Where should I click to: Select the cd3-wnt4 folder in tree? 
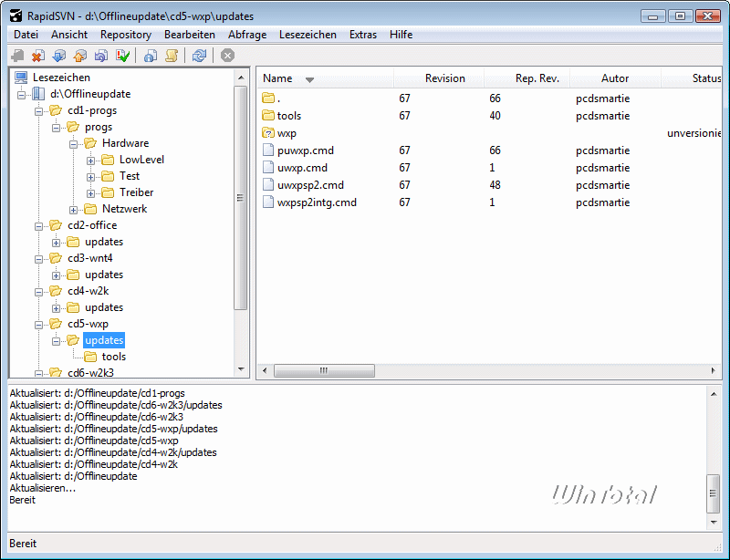click(91, 258)
